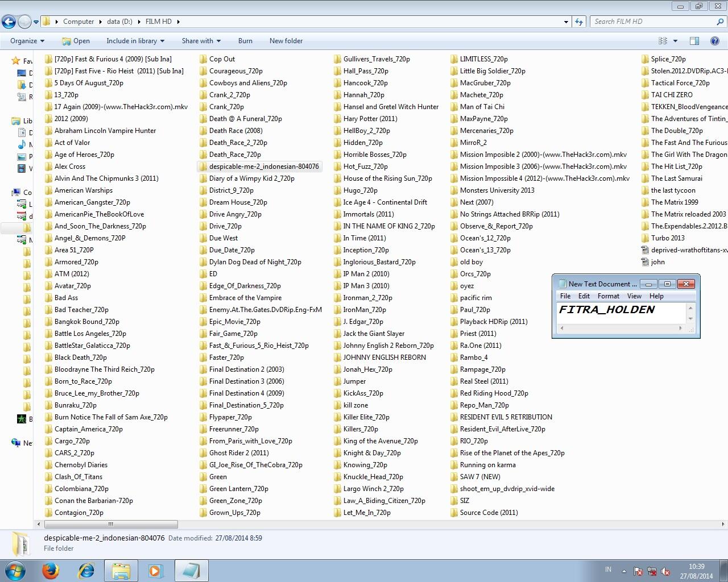The image size is (728, 582).
Task: Click the network status tray icon
Action: point(652,572)
